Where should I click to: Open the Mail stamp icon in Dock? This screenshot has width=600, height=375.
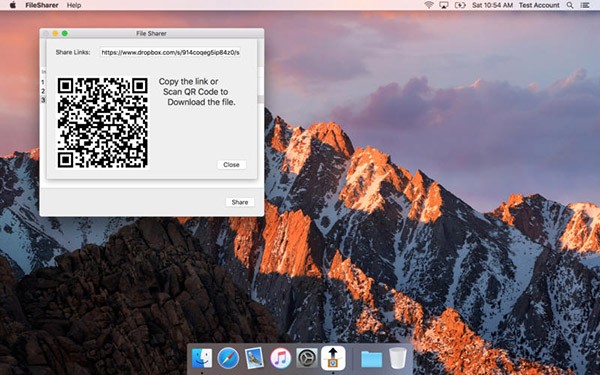tap(254, 359)
